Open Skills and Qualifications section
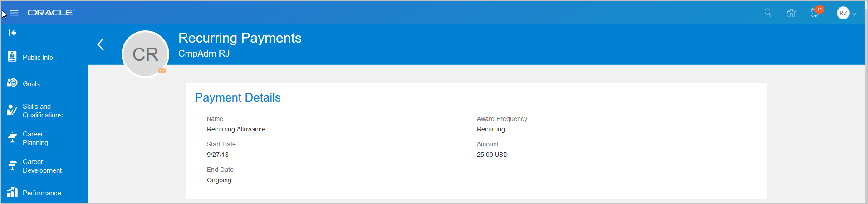Image resolution: width=868 pixels, height=204 pixels. [x=43, y=111]
